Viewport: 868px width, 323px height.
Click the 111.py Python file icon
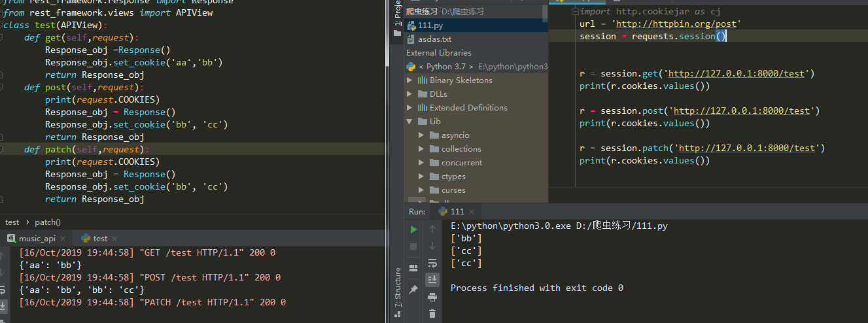(411, 25)
